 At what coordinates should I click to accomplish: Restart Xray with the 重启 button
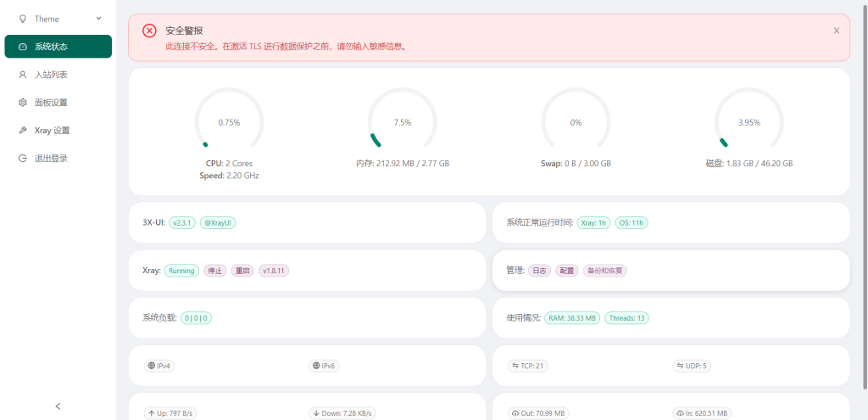point(242,271)
